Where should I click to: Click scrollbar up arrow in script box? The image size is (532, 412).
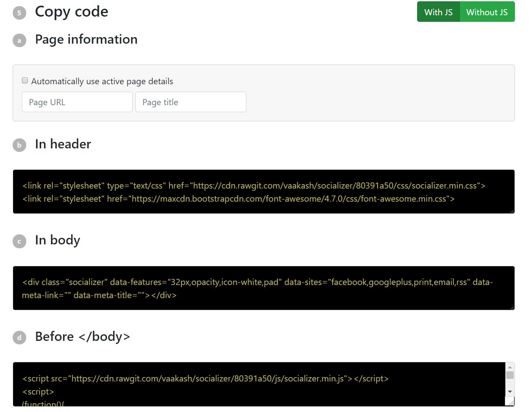point(510,367)
